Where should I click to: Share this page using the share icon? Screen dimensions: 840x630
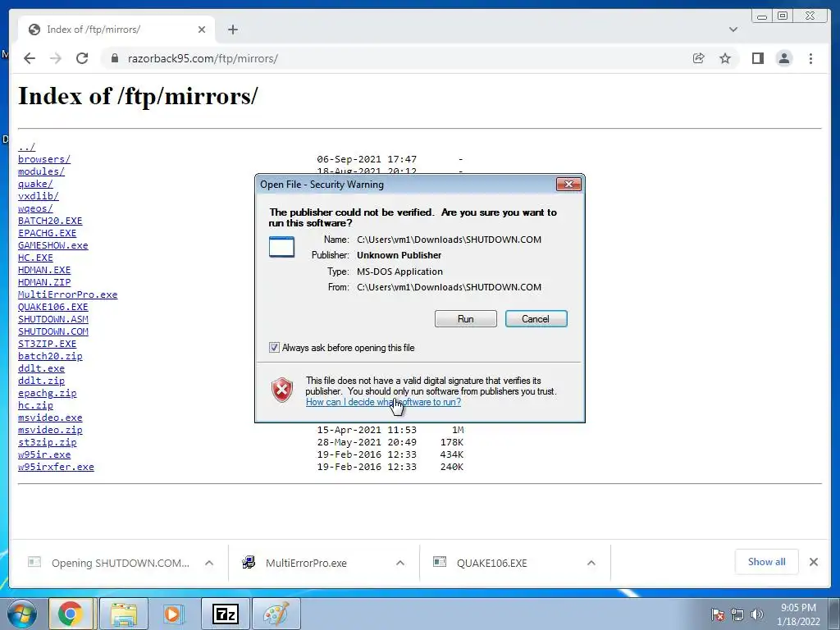(x=698, y=58)
